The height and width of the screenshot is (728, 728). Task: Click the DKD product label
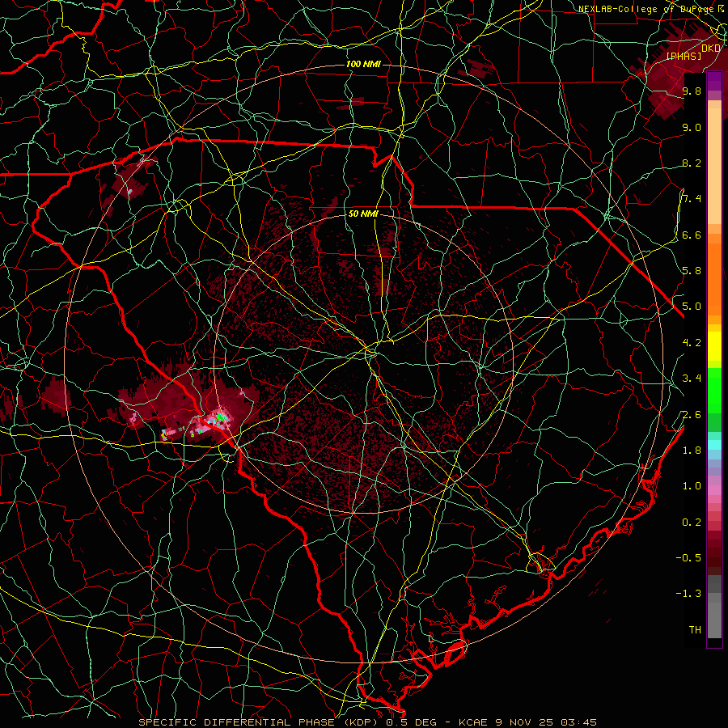click(711, 49)
